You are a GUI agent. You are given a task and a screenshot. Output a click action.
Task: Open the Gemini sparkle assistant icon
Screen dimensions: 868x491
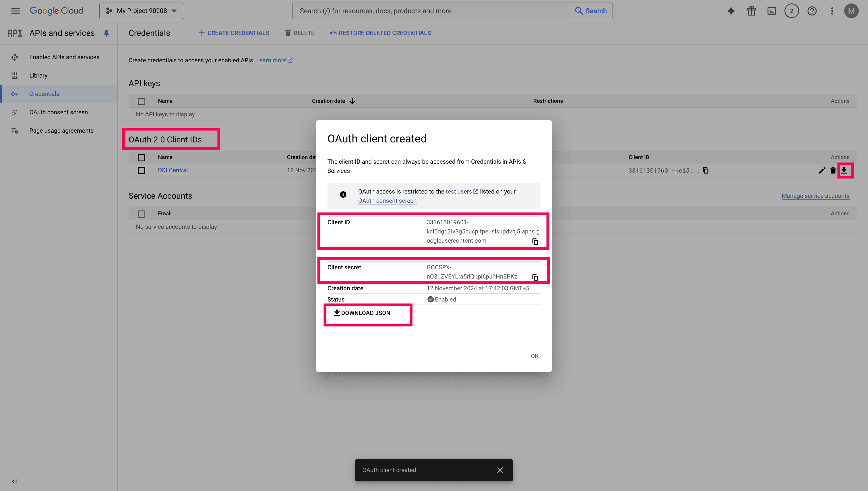731,11
